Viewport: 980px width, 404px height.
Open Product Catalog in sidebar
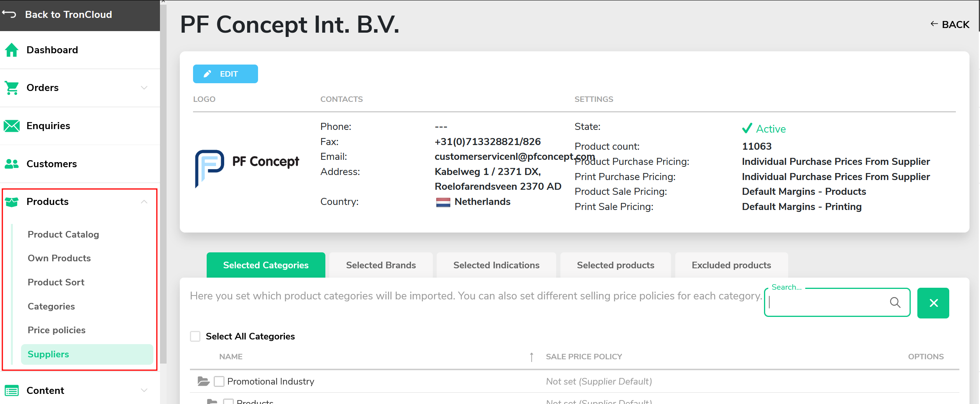point(63,234)
